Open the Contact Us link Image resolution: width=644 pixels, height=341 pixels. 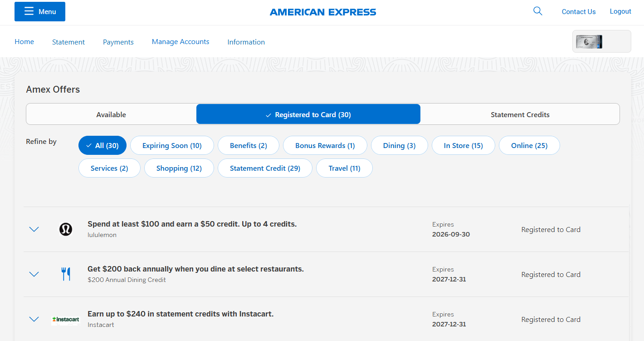click(579, 11)
